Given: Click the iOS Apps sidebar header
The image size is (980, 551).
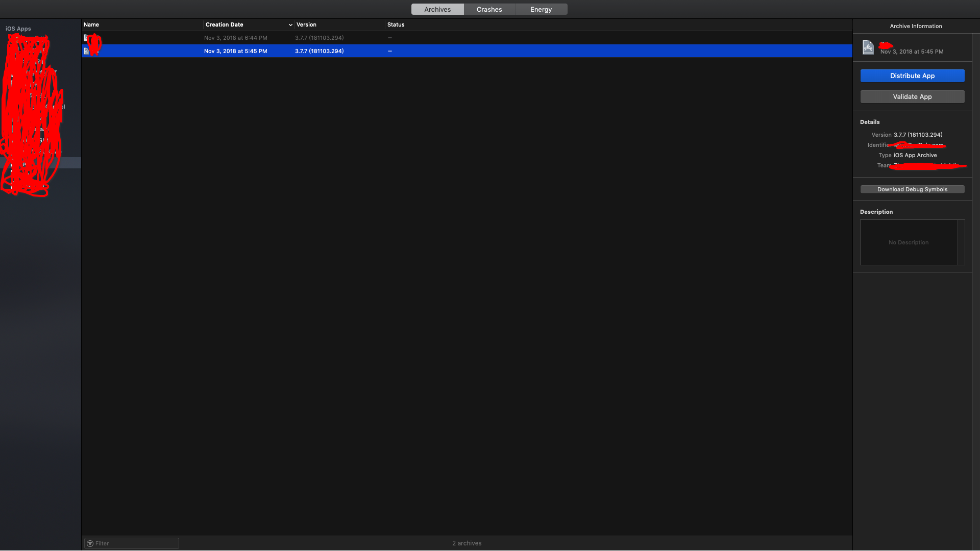Looking at the screenshot, I should tap(18, 29).
